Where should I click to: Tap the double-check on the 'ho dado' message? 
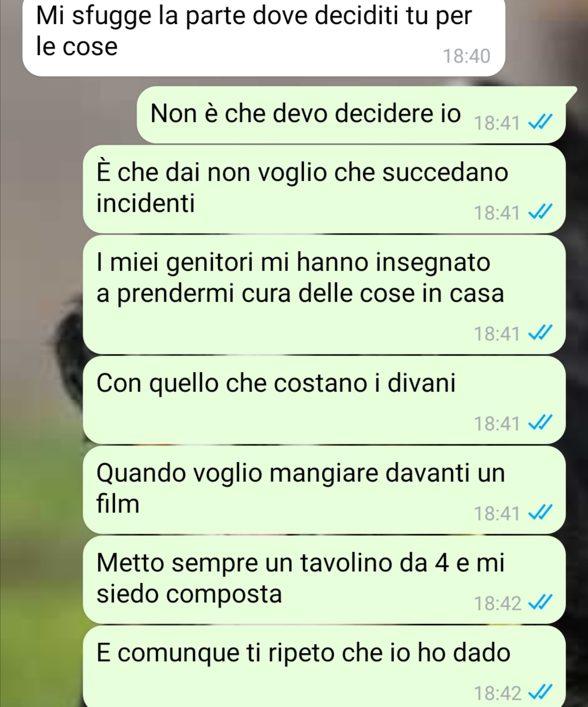(x=541, y=692)
